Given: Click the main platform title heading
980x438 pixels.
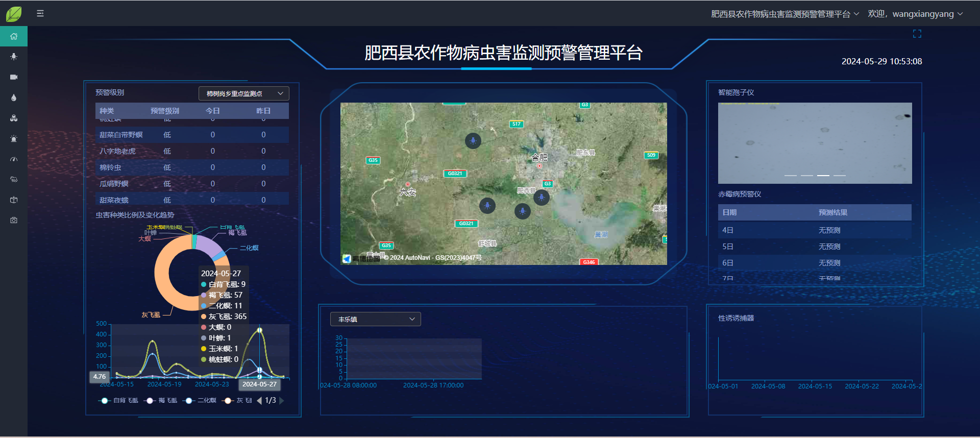Looking at the screenshot, I should tap(503, 53).
